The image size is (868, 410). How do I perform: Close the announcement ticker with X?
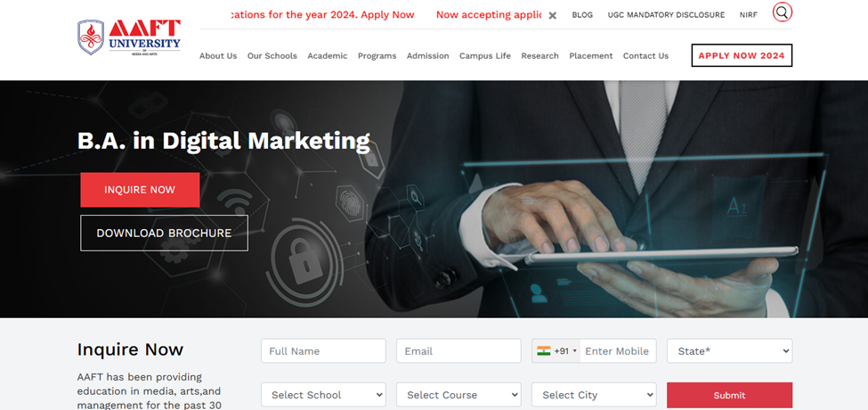pos(553,15)
